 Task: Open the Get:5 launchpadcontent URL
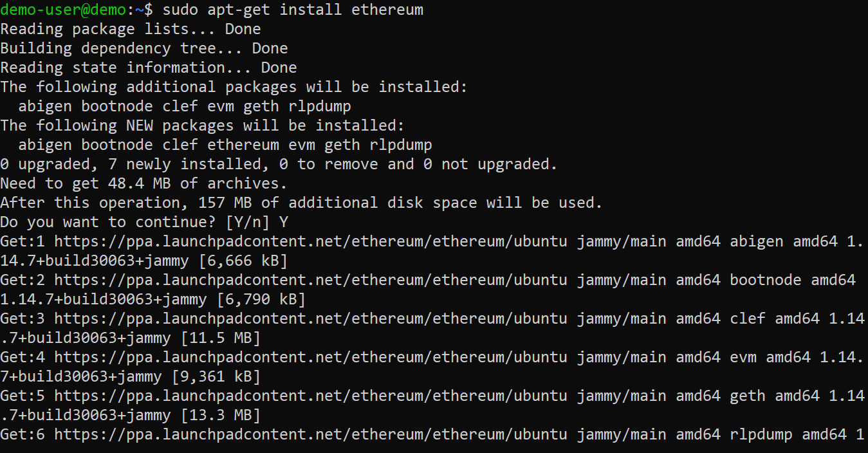pyautogui.click(x=310, y=396)
